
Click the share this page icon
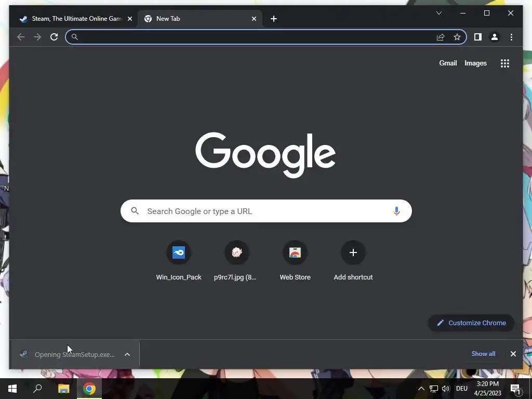click(441, 37)
